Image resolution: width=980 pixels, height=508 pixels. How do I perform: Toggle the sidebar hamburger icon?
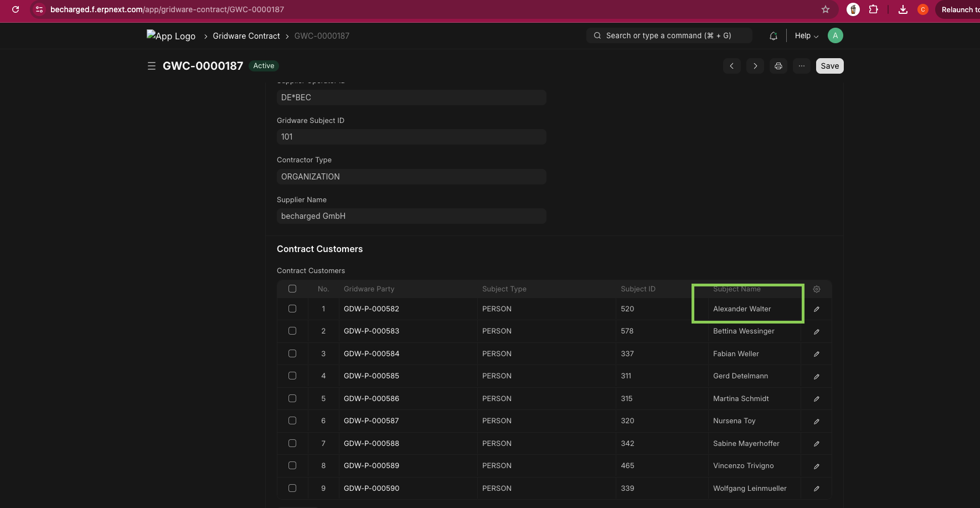(x=151, y=66)
